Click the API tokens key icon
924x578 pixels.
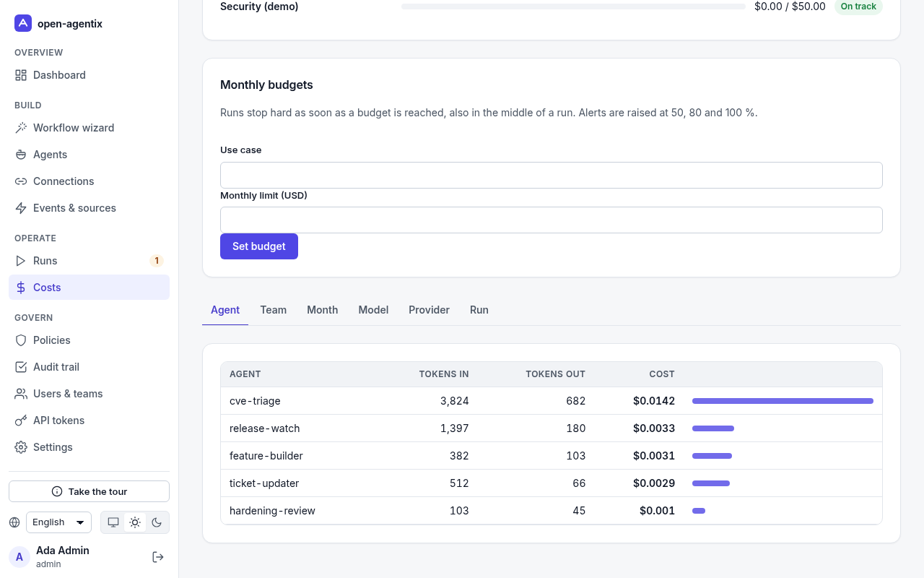click(21, 420)
